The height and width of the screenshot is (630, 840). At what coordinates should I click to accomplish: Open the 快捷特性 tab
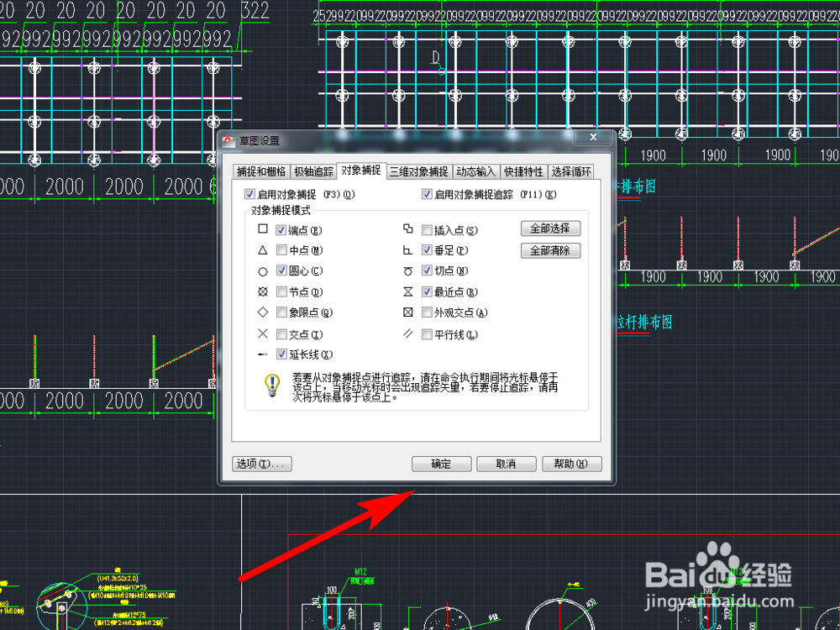524,172
